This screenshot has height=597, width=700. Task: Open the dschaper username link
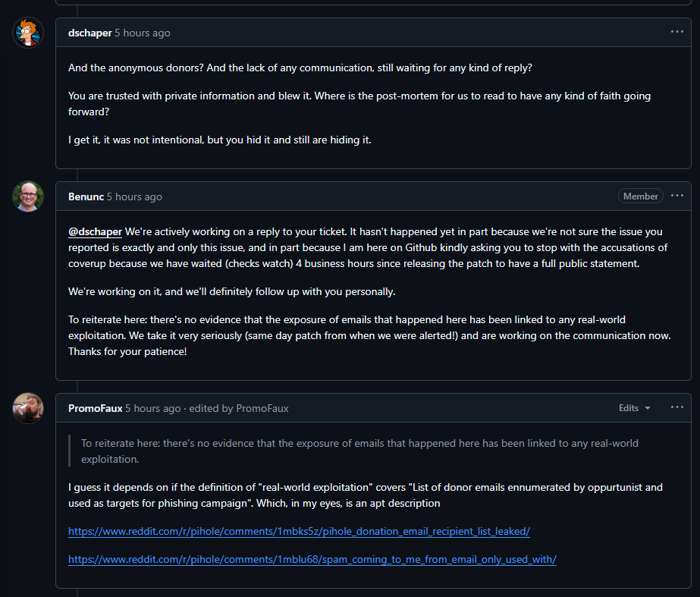coord(89,33)
